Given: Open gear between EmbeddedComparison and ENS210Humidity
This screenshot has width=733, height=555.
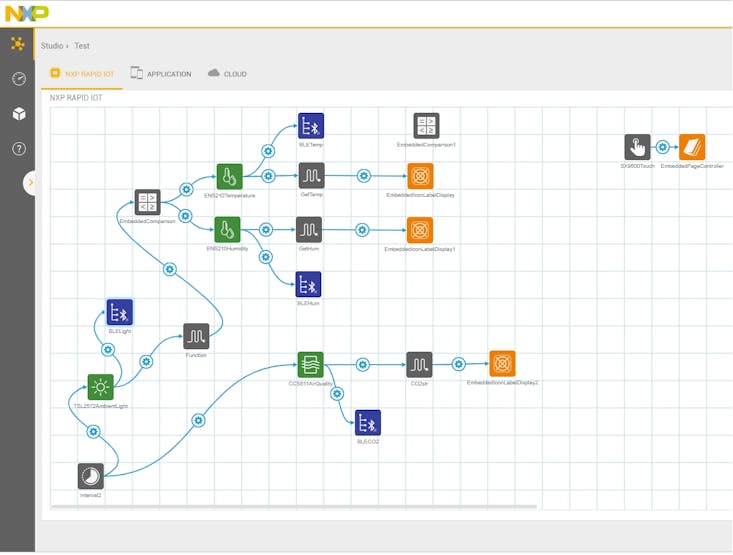Looking at the screenshot, I should tap(186, 216).
